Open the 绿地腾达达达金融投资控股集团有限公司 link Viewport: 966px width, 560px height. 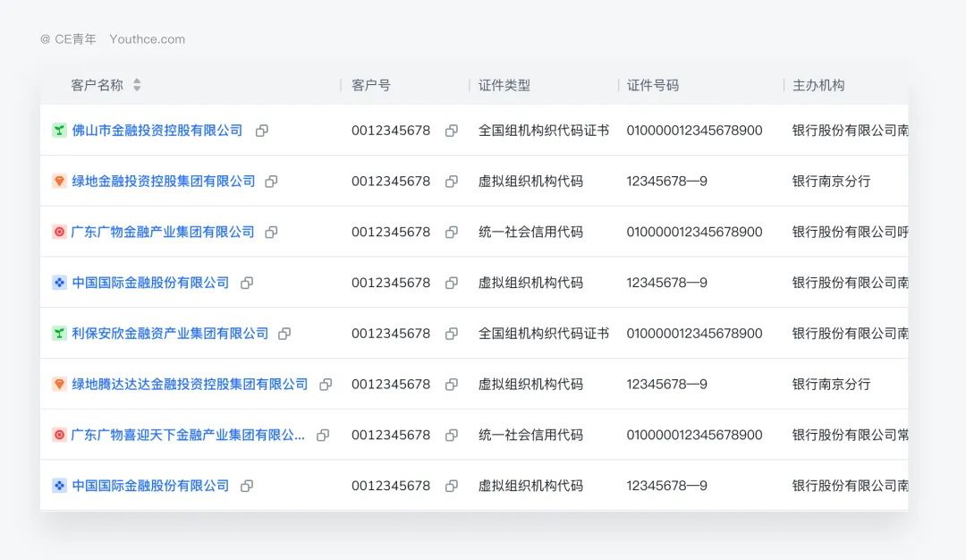point(190,385)
